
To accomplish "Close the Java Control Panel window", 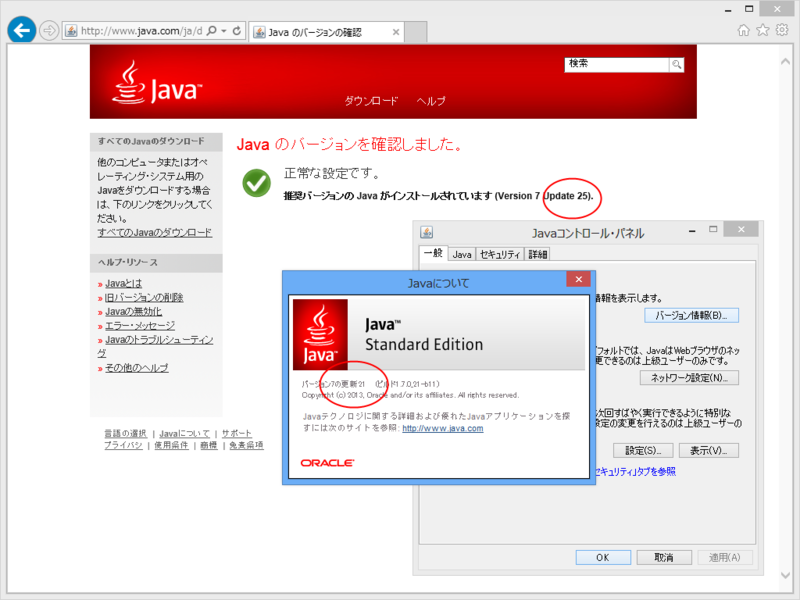I will tap(741, 230).
